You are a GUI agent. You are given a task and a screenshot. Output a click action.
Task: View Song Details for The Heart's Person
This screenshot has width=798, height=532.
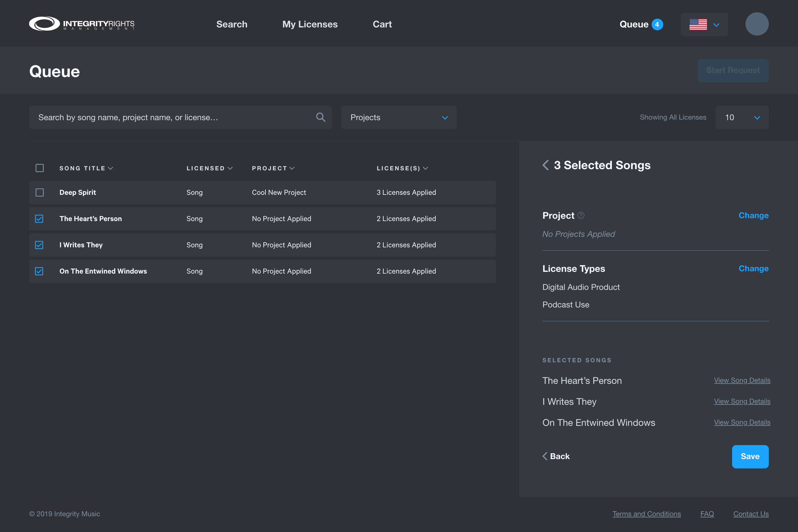point(742,380)
